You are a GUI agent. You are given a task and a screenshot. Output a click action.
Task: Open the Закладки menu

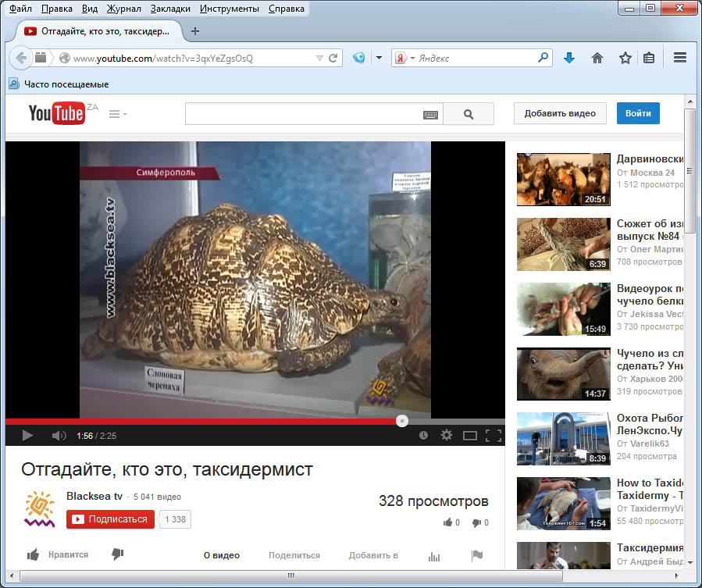(170, 9)
